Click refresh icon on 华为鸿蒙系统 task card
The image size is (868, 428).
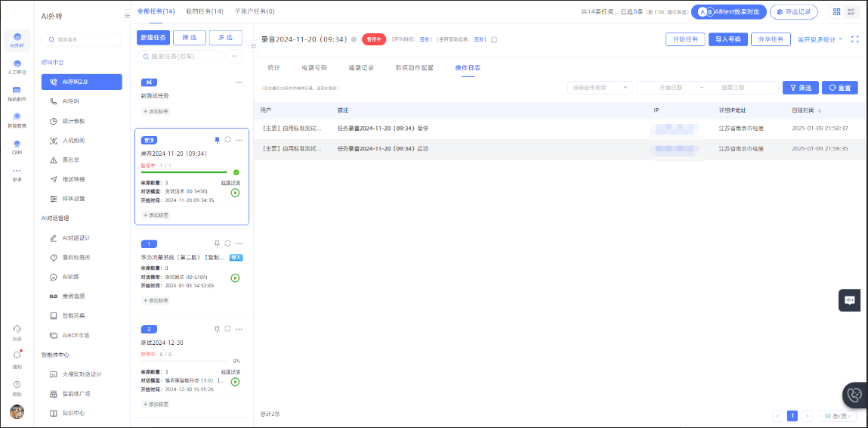(227, 243)
